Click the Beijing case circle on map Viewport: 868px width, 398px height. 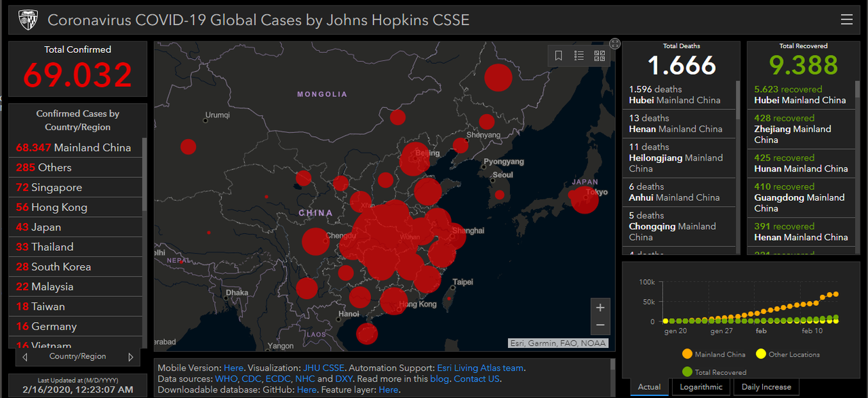(415, 160)
